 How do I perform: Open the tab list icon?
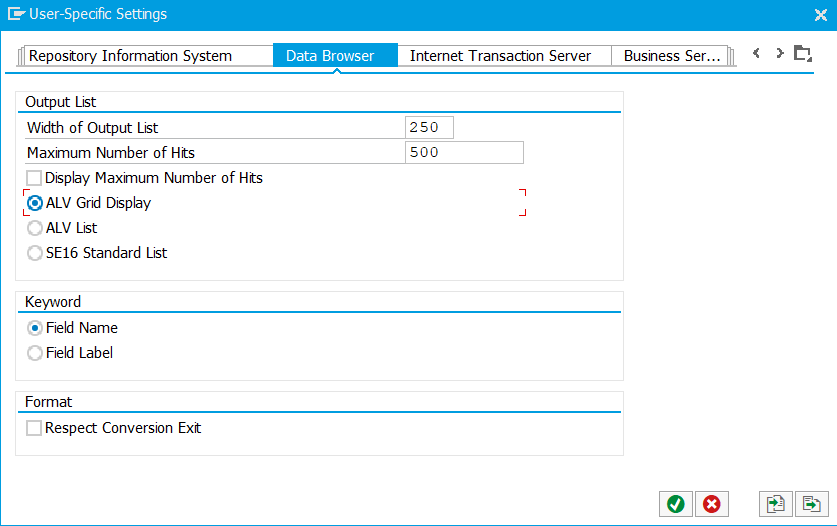802,53
